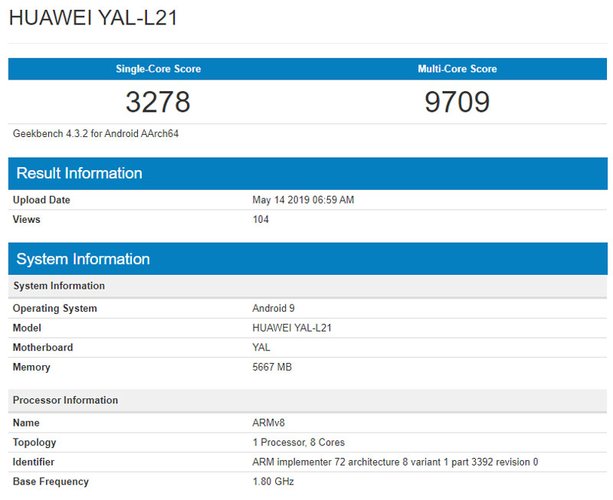The width and height of the screenshot is (613, 500).
Task: Click the YAL motherboard value
Action: [x=261, y=347]
